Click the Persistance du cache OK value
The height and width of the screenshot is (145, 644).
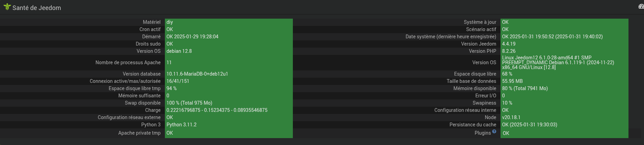[x=529, y=125]
